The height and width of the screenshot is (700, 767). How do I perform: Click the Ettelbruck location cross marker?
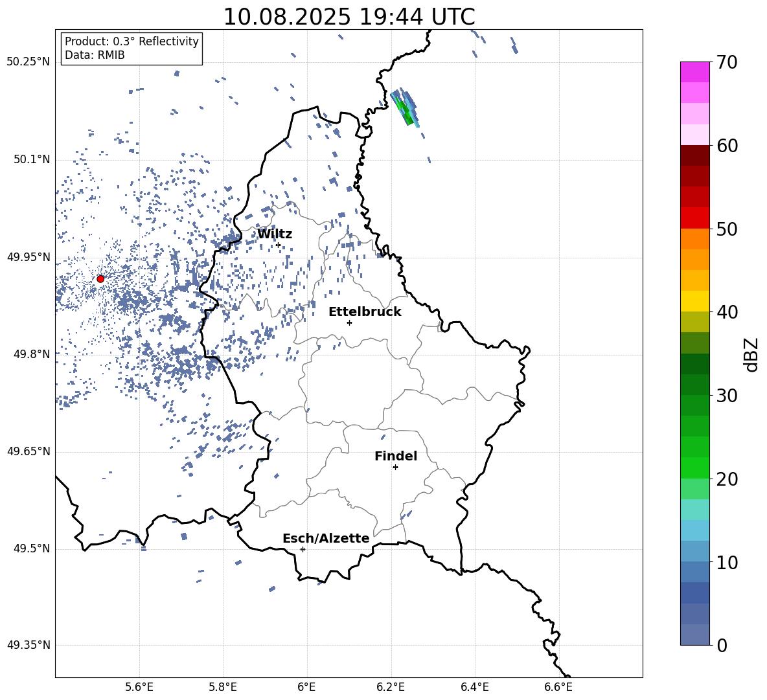pyautogui.click(x=349, y=322)
